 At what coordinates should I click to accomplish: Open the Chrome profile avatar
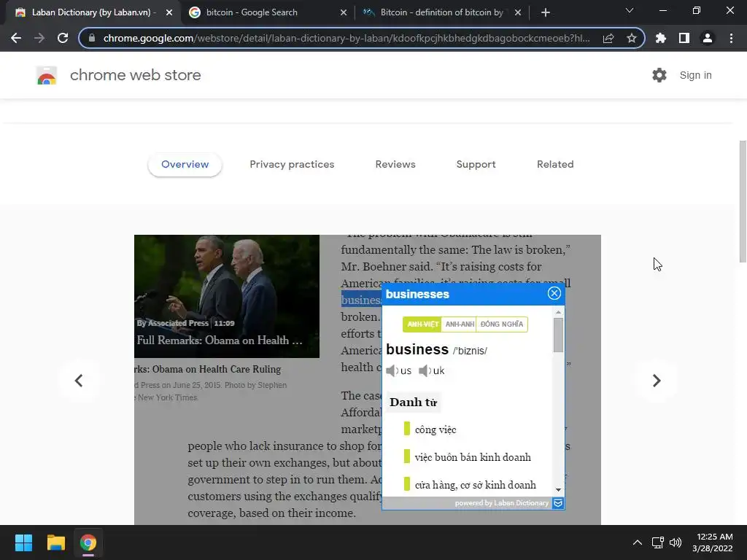pos(708,38)
